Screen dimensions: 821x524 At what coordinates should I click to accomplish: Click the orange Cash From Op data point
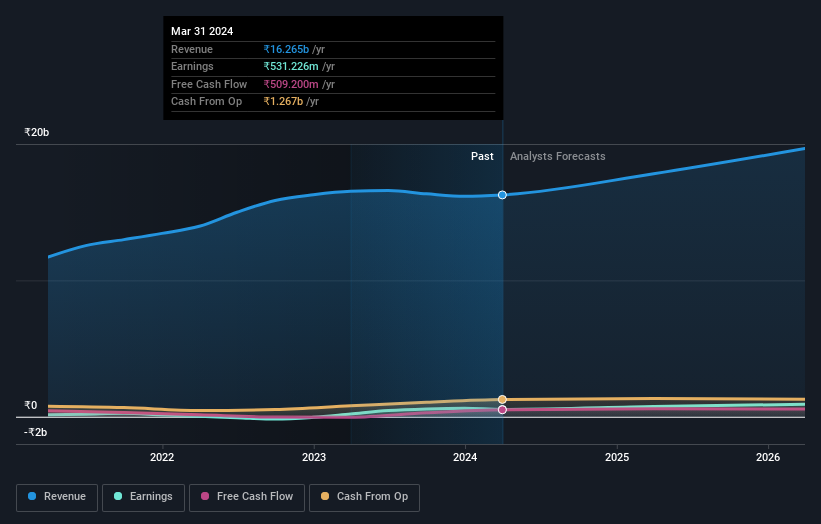(502, 399)
